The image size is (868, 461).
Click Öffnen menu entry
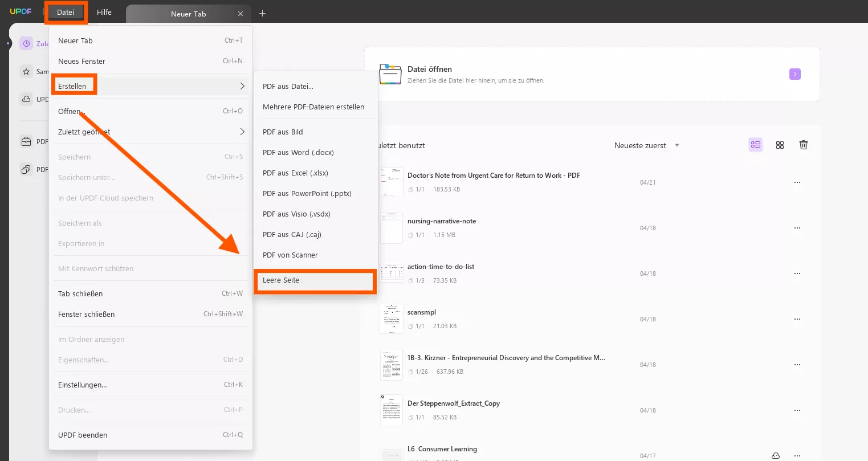150,111
